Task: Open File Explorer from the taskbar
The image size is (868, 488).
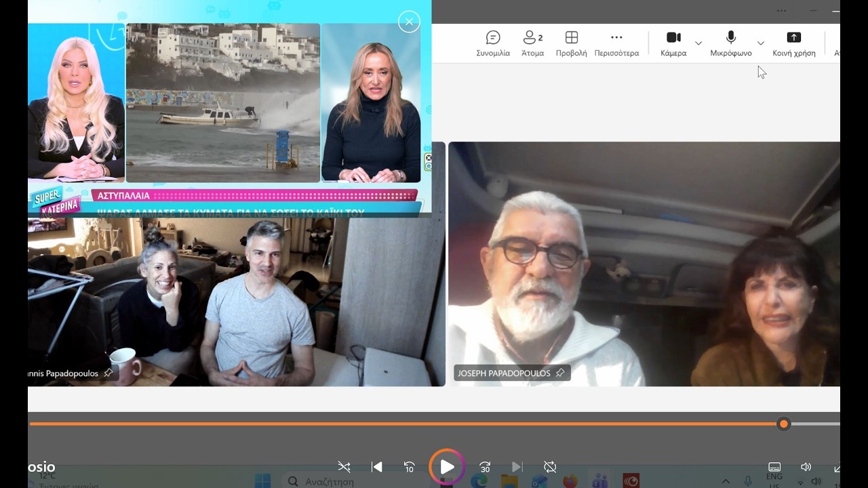Action: (x=509, y=481)
